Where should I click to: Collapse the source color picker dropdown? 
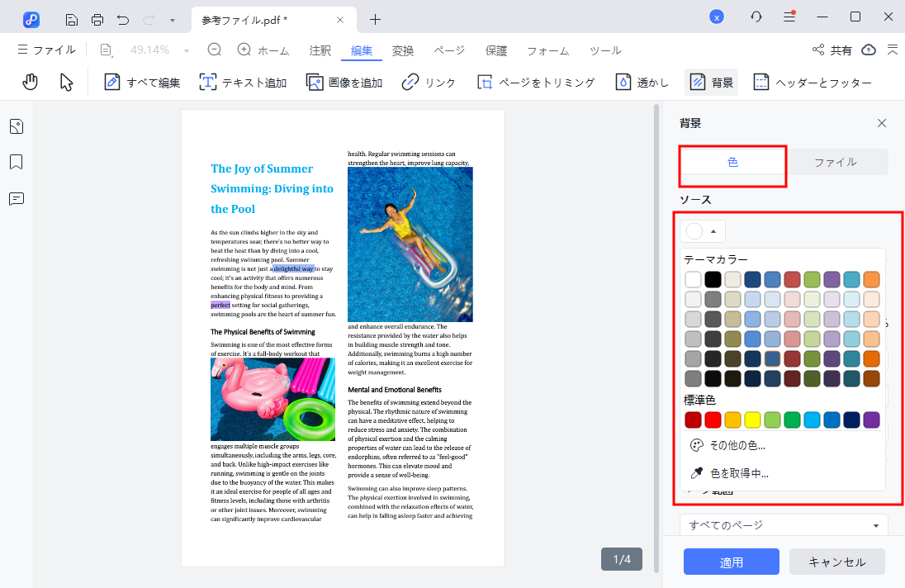703,231
